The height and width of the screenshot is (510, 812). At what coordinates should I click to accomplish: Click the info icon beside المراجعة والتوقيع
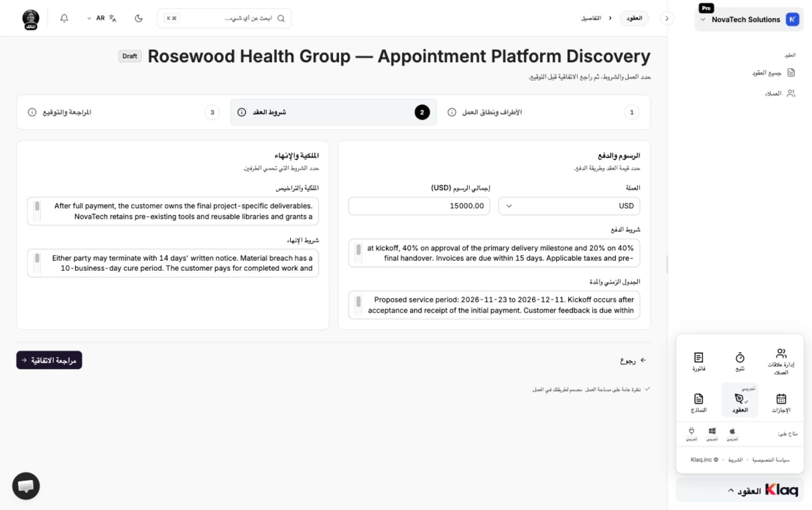(x=32, y=112)
